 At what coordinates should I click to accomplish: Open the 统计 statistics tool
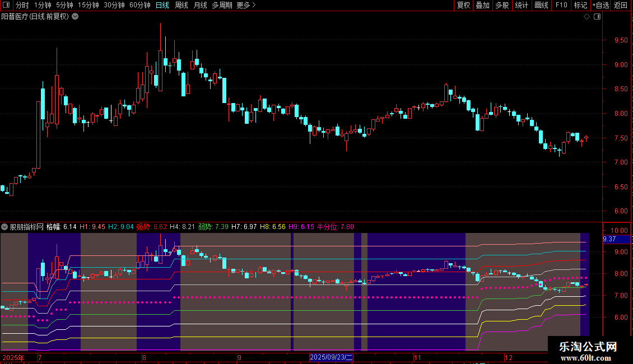[521, 5]
